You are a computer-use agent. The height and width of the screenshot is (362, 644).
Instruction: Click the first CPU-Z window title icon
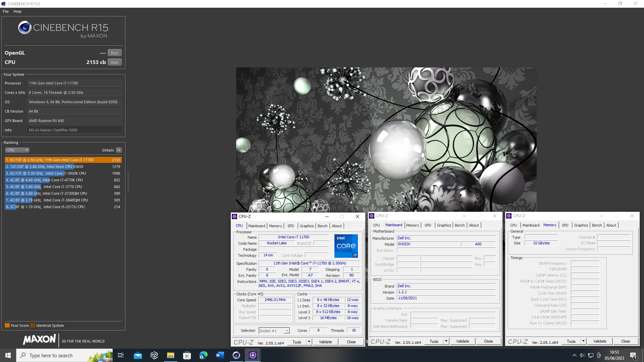coord(235,217)
